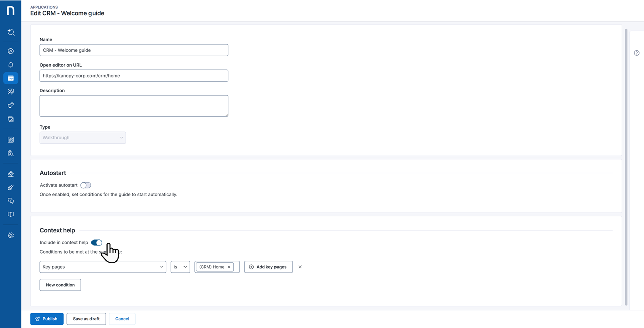Click the Cancel link
Screen dimensions: 644x328
click(x=122, y=319)
